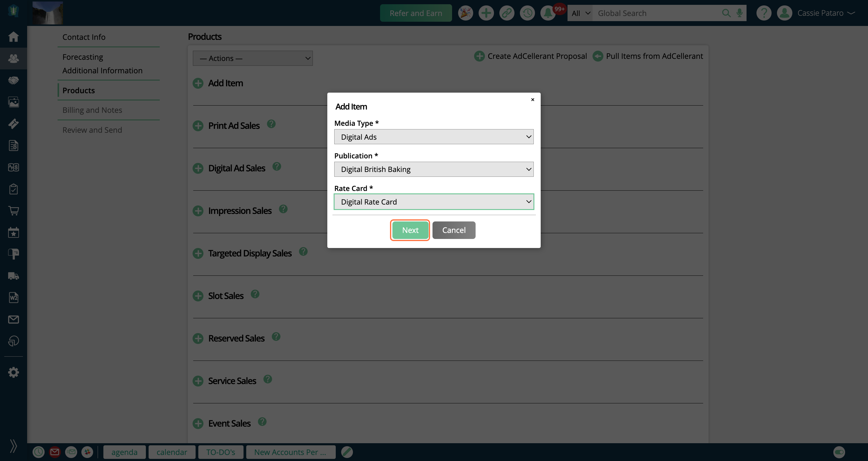Click the link chain icon in header
Viewport: 868px width, 461px height.
tap(507, 13)
